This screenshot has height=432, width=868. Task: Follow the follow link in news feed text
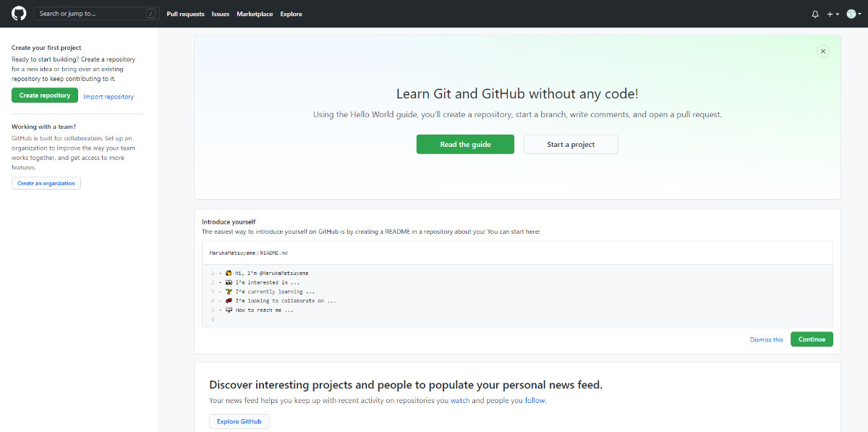[x=535, y=400]
